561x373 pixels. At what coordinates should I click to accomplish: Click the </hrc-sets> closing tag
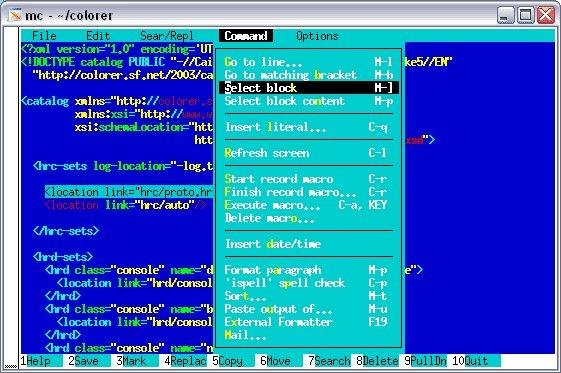pyautogui.click(x=66, y=231)
